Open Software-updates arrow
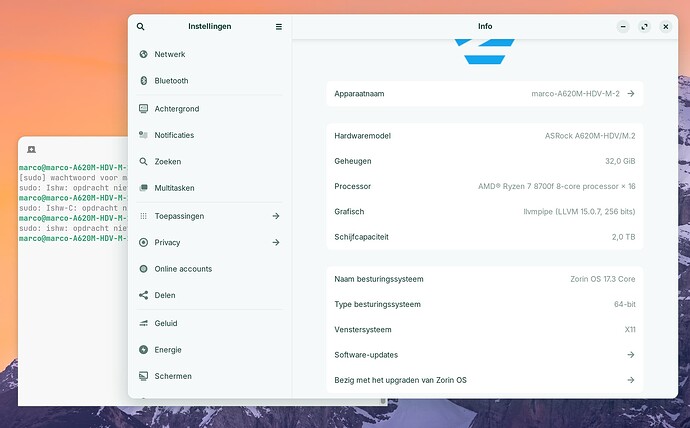The image size is (690, 428). [631, 355]
